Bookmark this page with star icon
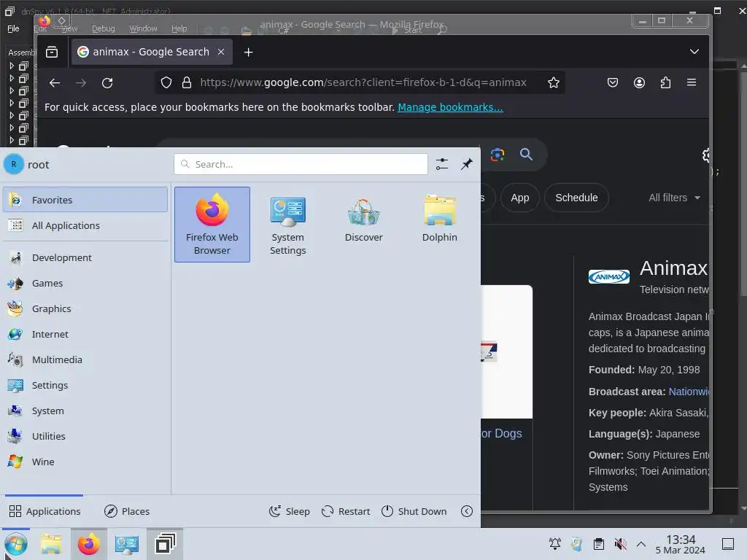This screenshot has height=560, width=747. 553,83
